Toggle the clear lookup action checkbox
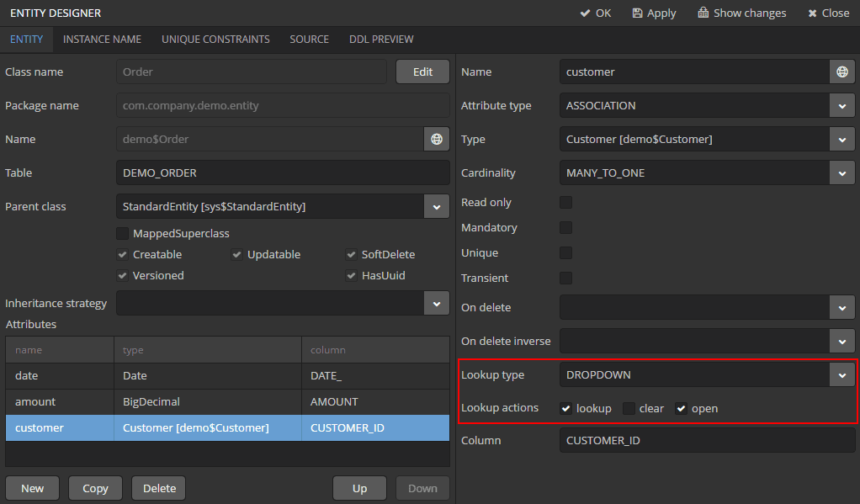860x504 pixels. [629, 409]
